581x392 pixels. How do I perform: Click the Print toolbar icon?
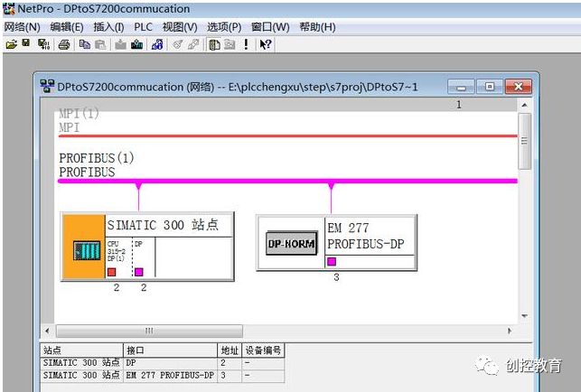pos(64,45)
